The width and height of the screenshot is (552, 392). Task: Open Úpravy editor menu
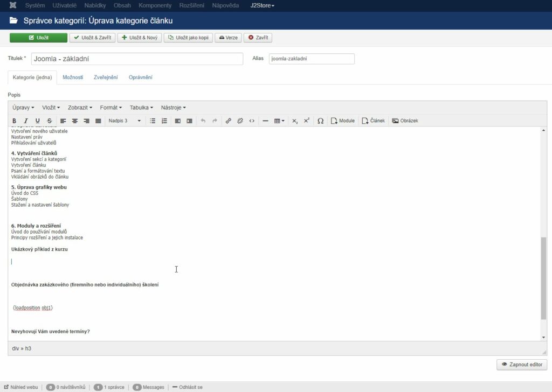point(23,108)
